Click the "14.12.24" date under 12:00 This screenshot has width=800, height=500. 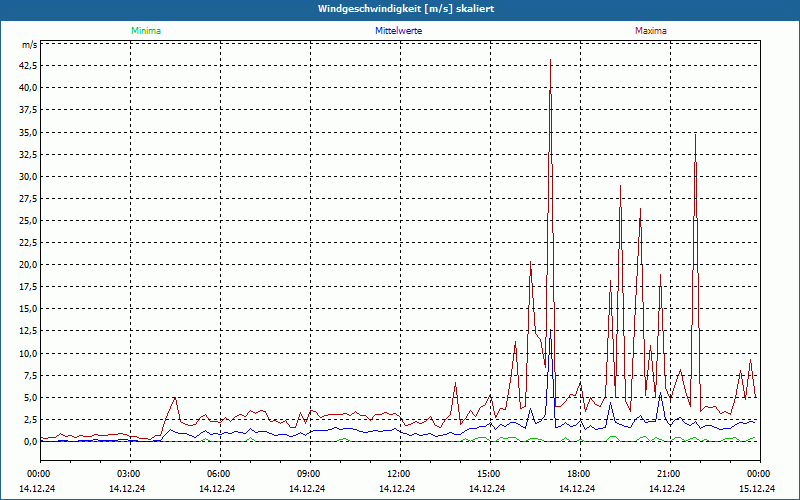(397, 488)
